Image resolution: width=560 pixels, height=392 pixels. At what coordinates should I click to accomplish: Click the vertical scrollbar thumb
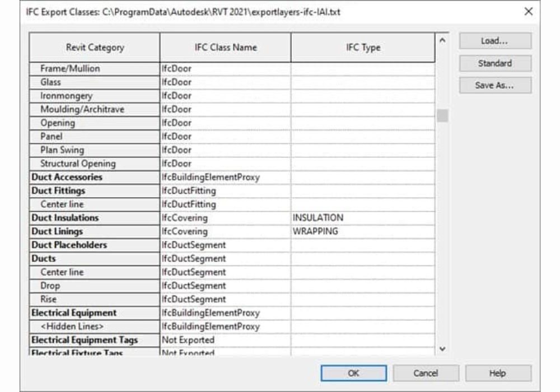coord(442,115)
